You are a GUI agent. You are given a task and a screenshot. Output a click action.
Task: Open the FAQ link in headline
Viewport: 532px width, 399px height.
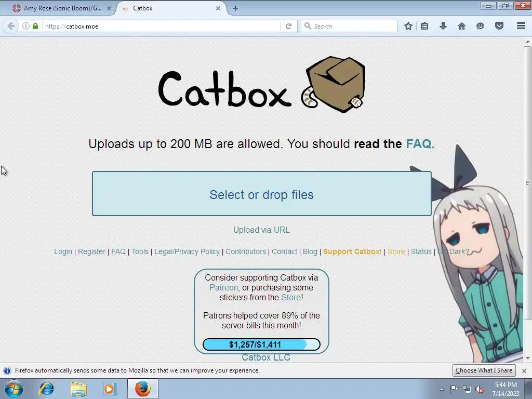pos(420,144)
